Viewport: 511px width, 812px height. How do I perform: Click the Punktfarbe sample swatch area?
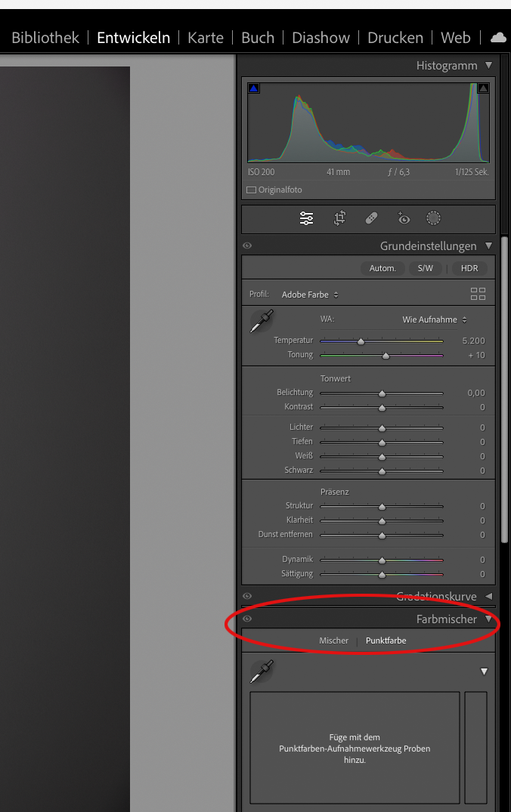point(355,748)
